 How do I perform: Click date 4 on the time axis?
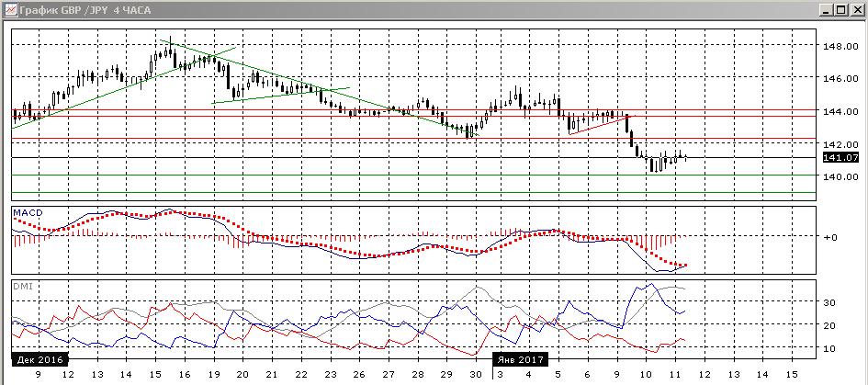529,374
